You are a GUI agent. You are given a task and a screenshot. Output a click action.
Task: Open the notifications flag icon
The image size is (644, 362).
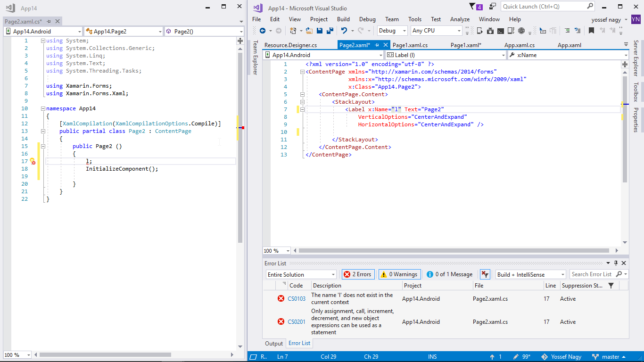click(x=473, y=7)
